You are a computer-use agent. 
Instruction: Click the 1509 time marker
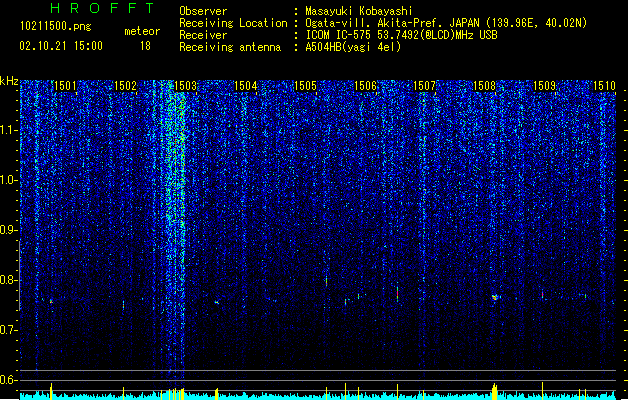tap(544, 86)
